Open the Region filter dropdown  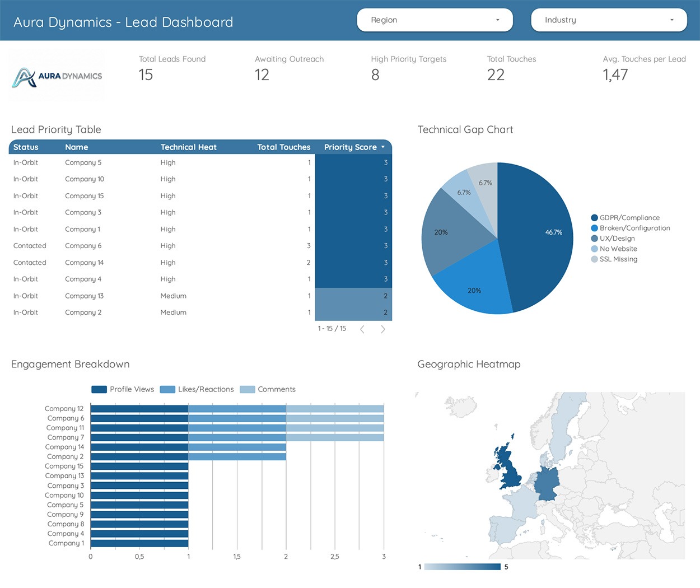point(435,20)
